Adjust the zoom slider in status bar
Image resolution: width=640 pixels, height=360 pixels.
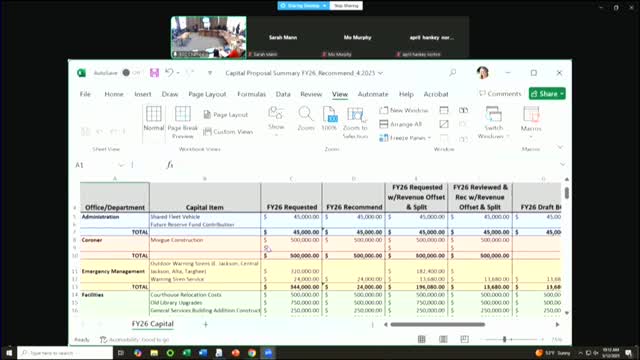click(x=504, y=339)
